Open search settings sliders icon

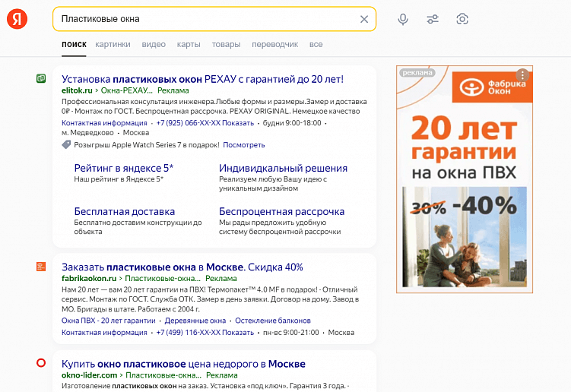433,19
